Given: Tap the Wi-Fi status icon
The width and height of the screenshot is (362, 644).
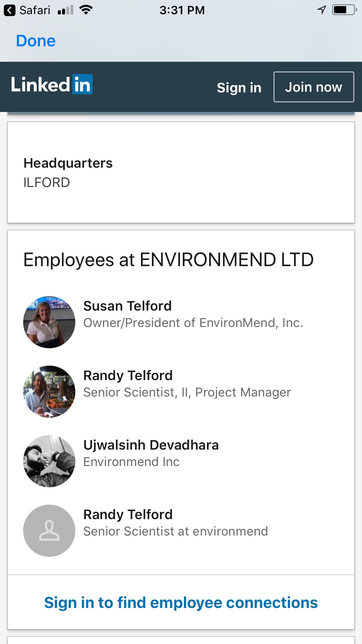Looking at the screenshot, I should pyautogui.click(x=86, y=10).
